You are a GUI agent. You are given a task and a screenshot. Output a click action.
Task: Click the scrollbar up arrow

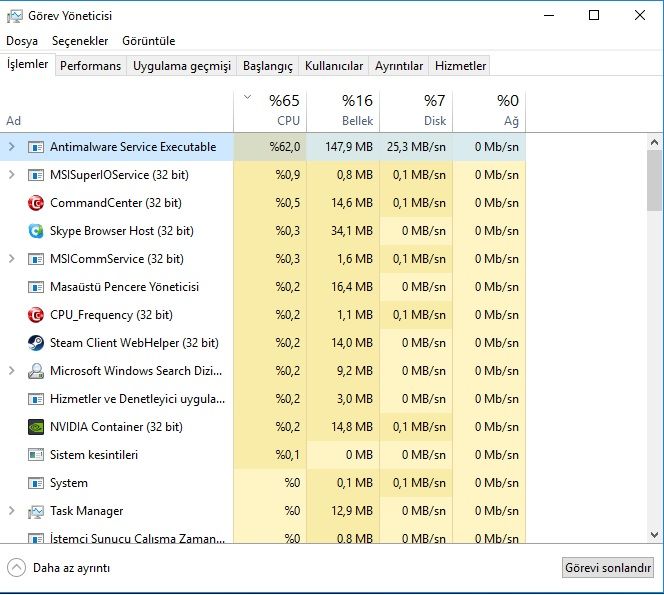[655, 143]
